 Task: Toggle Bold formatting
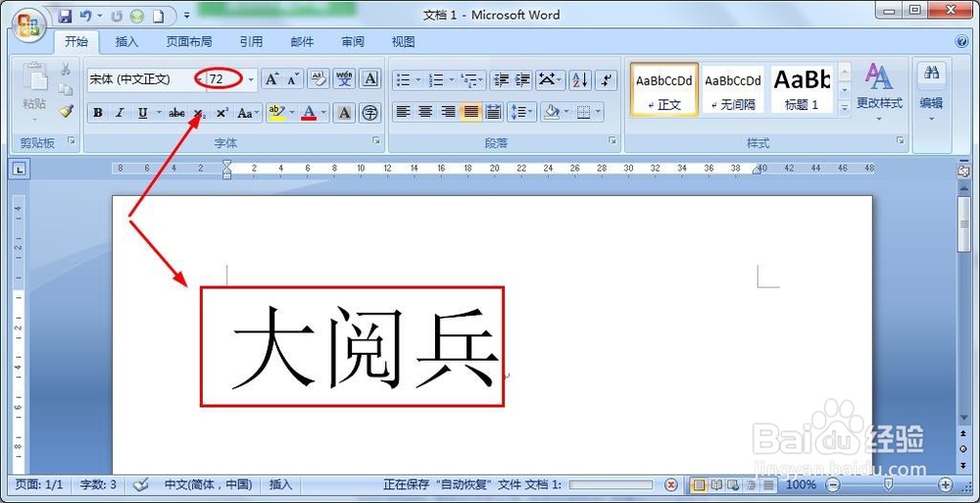98,113
